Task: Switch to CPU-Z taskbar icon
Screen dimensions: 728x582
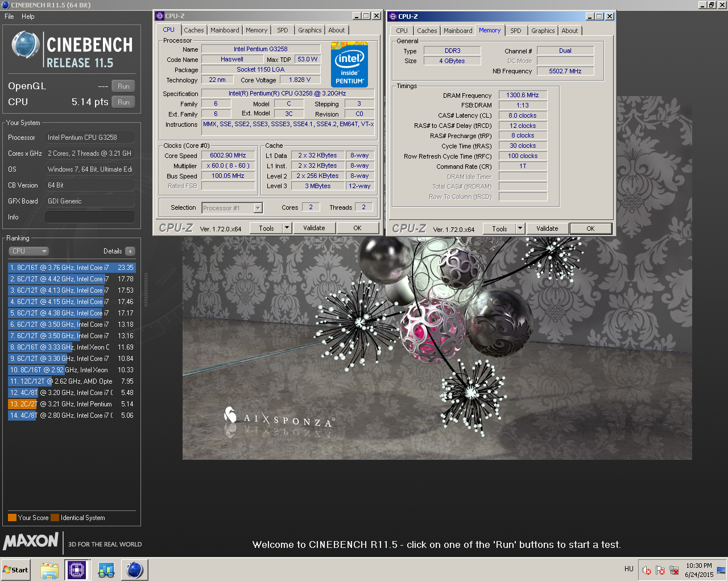Action: (77, 570)
